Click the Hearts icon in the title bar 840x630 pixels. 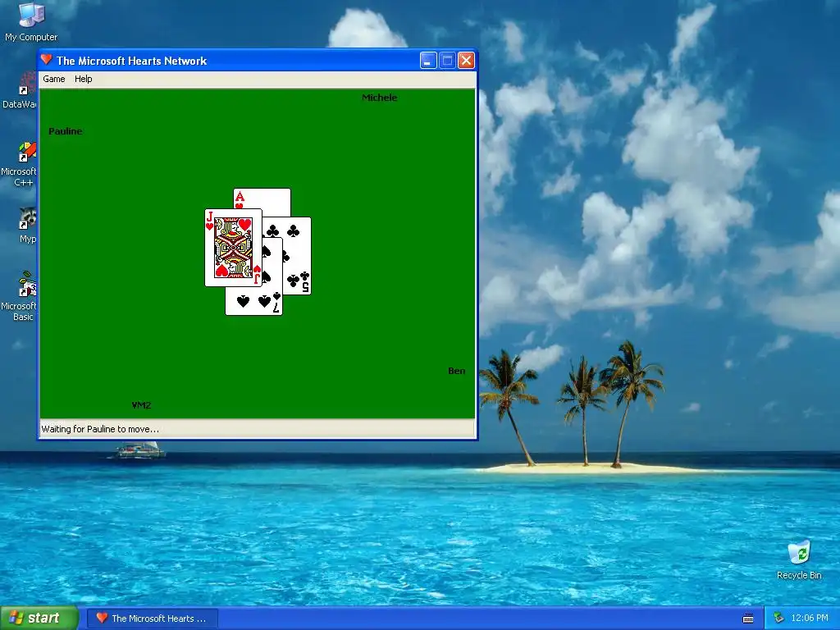(47, 60)
